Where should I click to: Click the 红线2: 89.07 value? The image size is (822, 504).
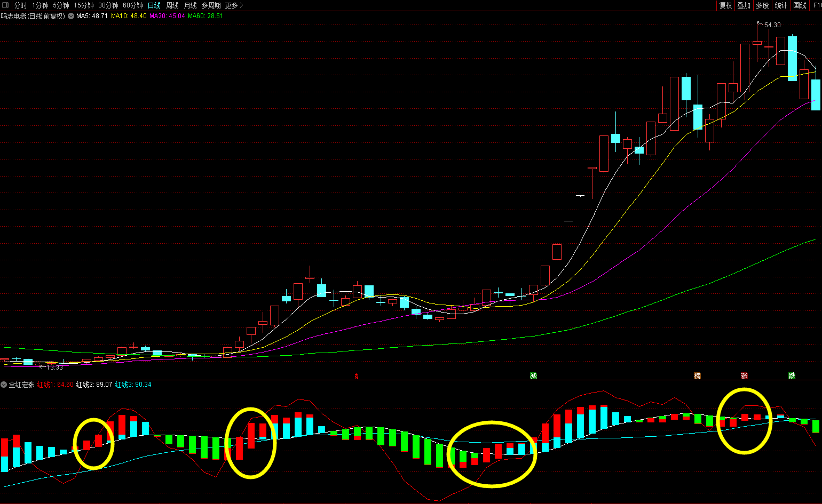coord(94,385)
